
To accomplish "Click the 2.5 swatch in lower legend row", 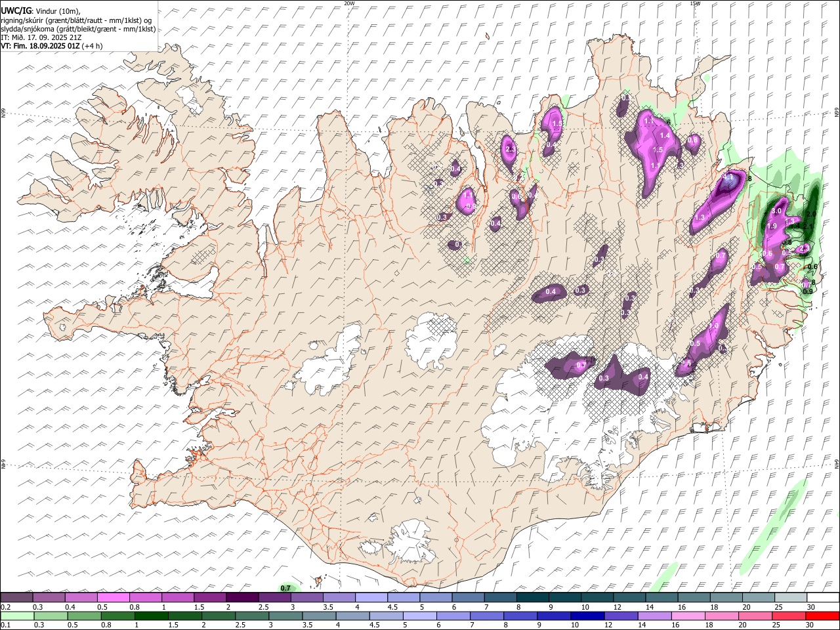I will (251, 616).
